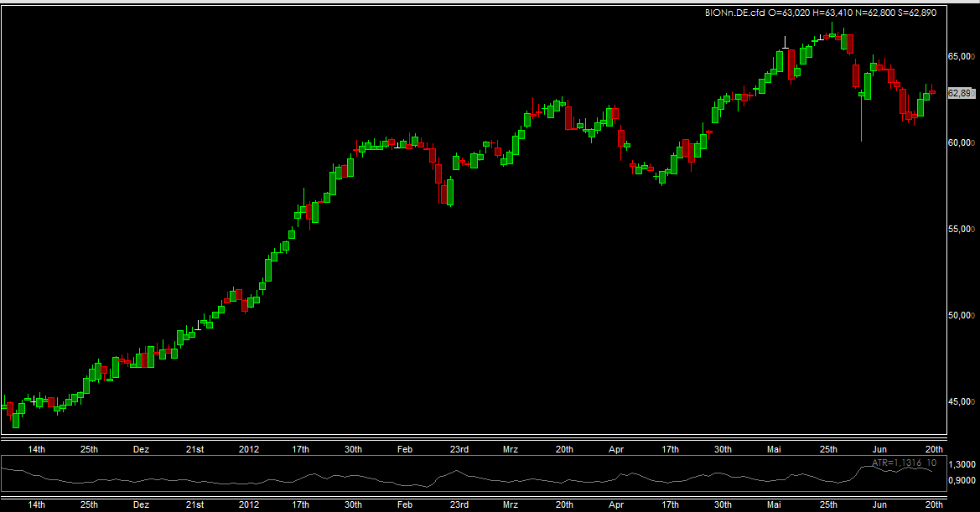The image size is (980, 512).
Task: Select the 45,00 level on price axis
Action: click(961, 401)
